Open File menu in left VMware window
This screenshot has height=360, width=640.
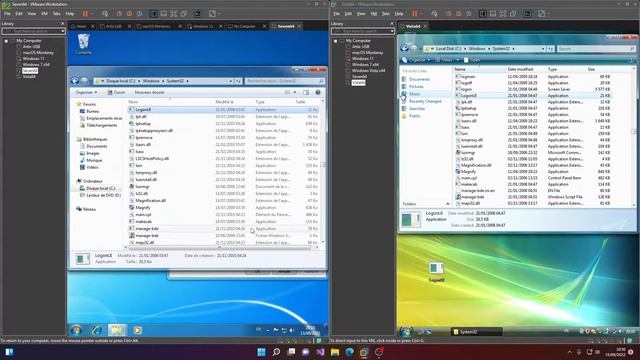[x=7, y=13]
